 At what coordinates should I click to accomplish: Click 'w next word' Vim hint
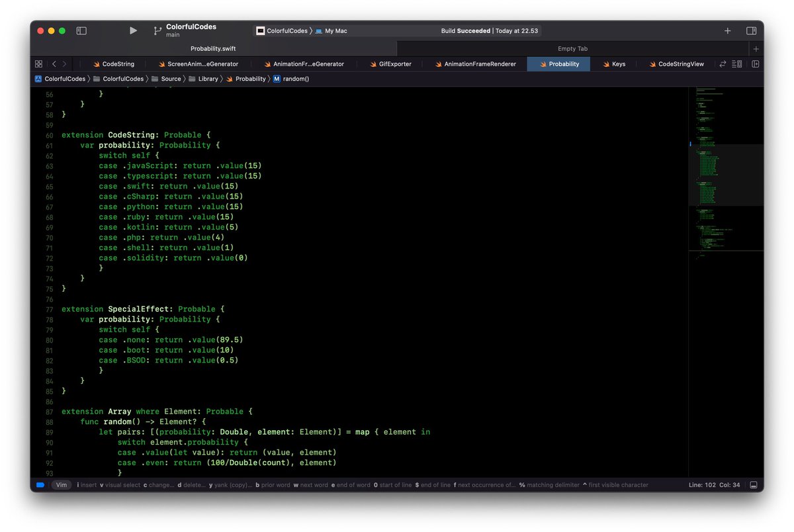point(311,485)
